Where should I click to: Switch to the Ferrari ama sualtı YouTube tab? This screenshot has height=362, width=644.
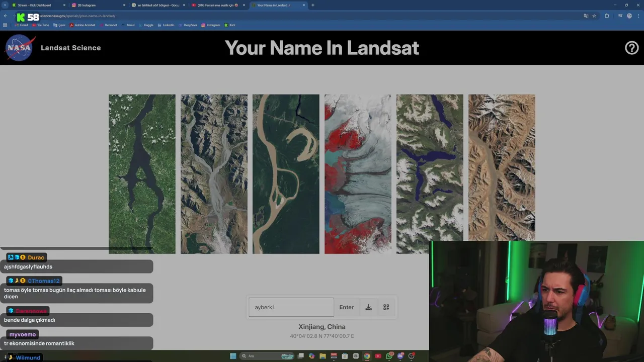(x=217, y=5)
